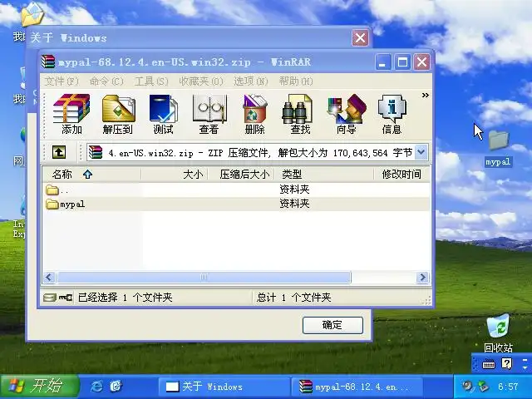
Task: Open the Commands (命令) menu
Action: 106,81
